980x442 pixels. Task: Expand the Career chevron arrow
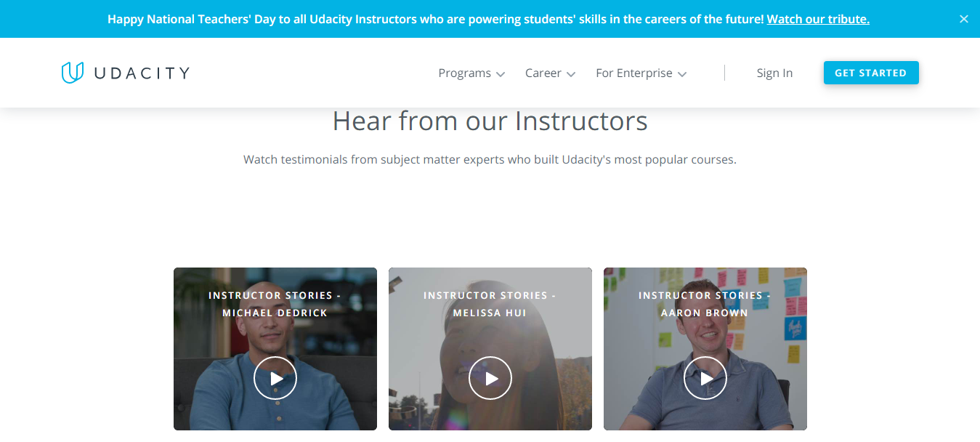[x=571, y=74]
